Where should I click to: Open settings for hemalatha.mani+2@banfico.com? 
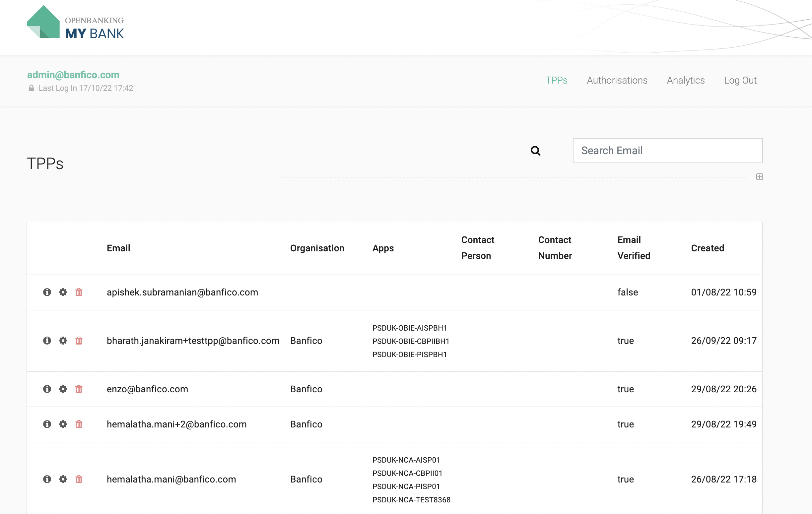tap(63, 424)
